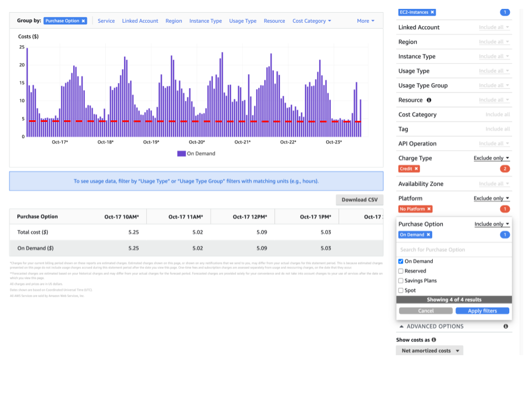Apply filters for Purchase Option
The height and width of the screenshot is (399, 532).
tap(482, 311)
